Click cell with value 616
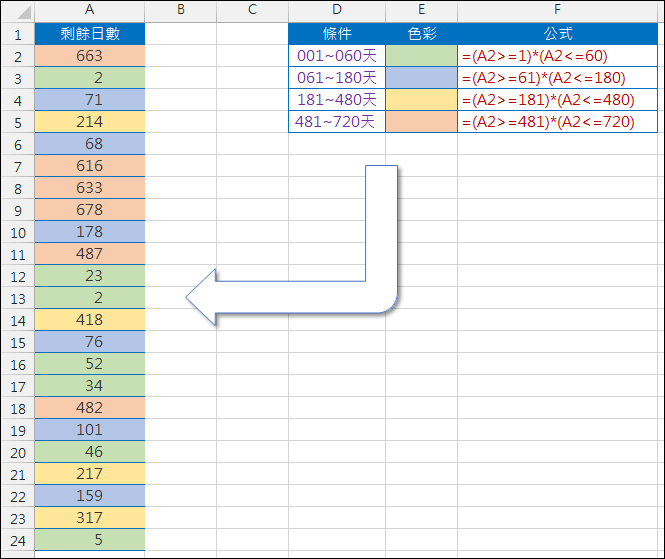This screenshot has width=665, height=559. pyautogui.click(x=89, y=166)
